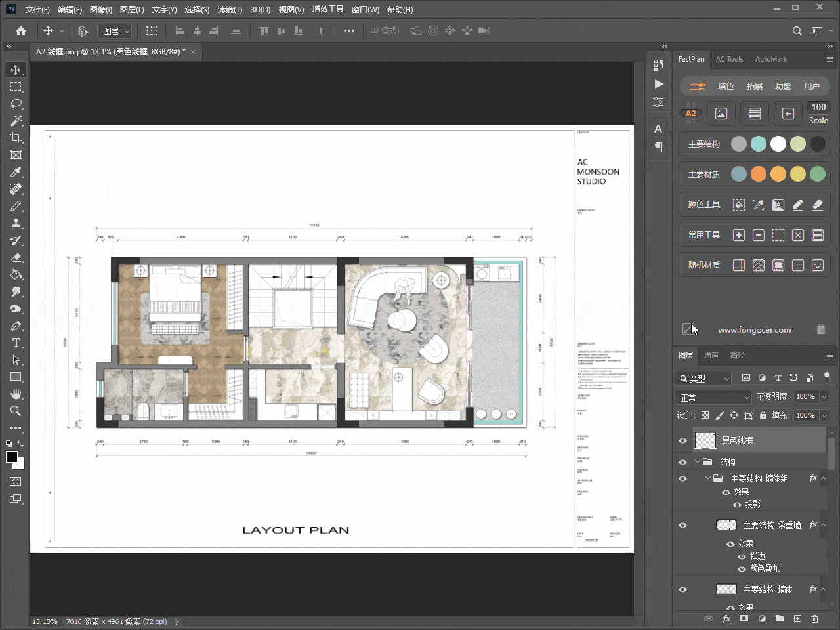This screenshot has height=630, width=840.
Task: Pick the orange 主要材质 color swatch
Action: 759,174
